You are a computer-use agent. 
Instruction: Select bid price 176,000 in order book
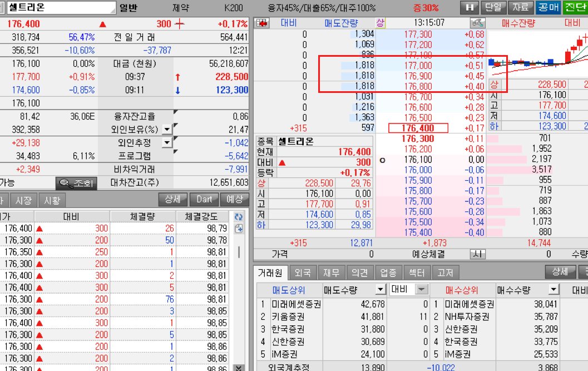pos(418,170)
